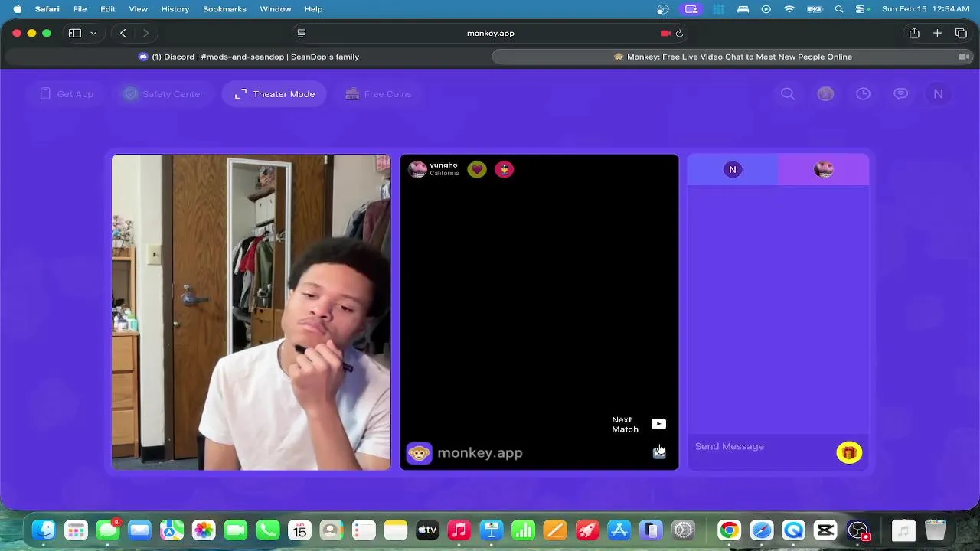Select the N tab in chat panel
This screenshot has height=551, width=980.
[x=733, y=170]
